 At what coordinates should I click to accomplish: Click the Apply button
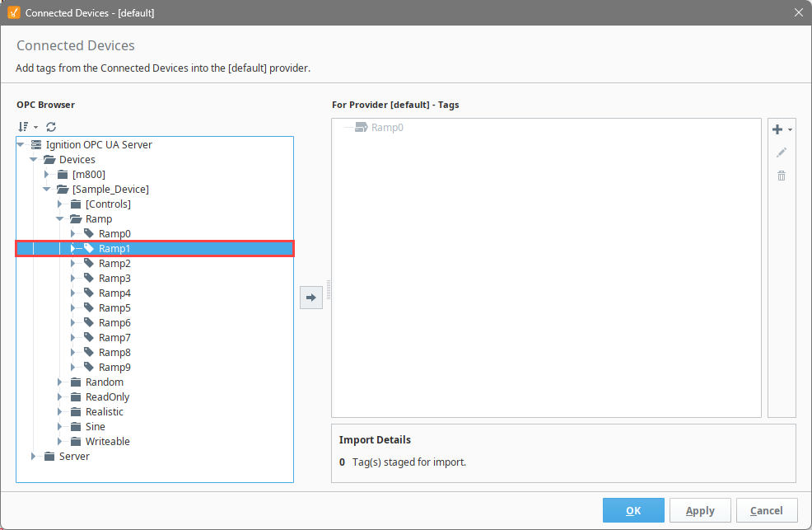[x=700, y=510]
